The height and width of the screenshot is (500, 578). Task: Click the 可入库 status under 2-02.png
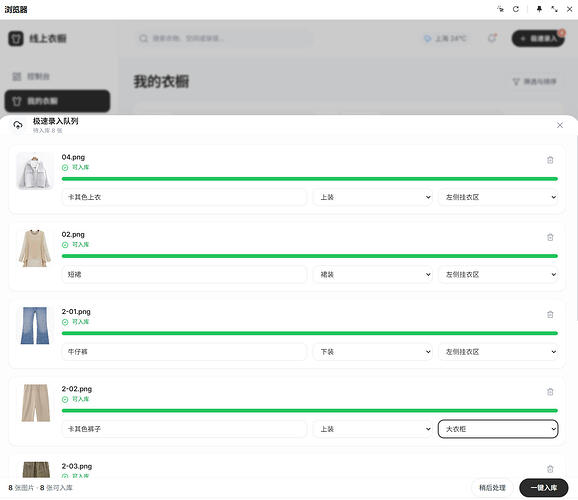[76, 399]
